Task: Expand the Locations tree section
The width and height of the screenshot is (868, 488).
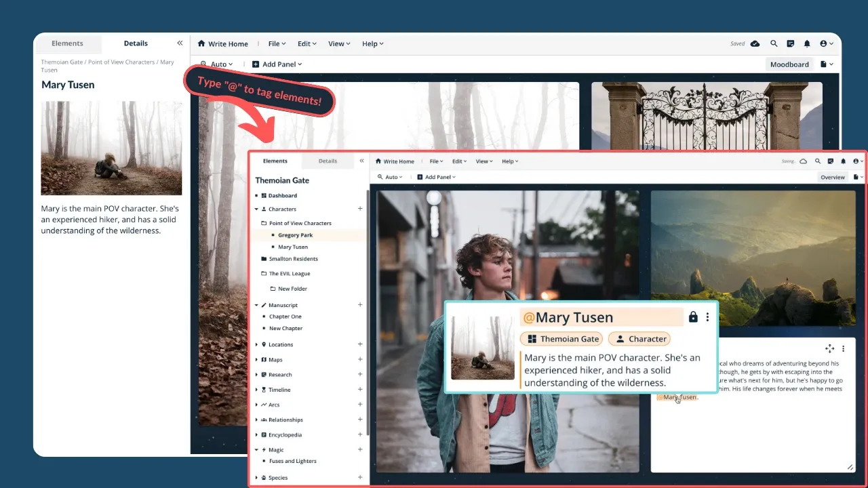Action: coord(256,344)
